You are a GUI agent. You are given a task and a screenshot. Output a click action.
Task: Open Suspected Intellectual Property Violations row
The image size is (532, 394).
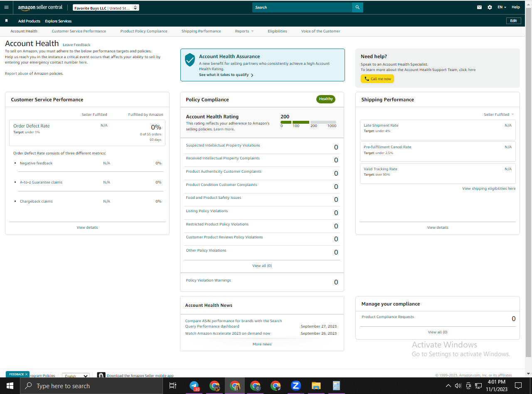point(262,146)
